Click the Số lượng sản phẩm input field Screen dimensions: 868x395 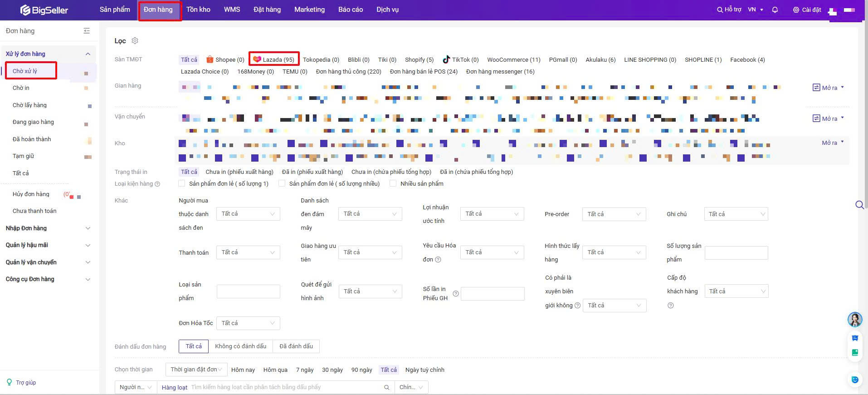pos(736,253)
